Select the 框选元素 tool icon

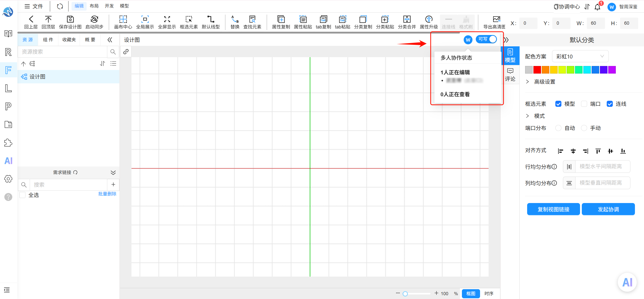coord(189,19)
